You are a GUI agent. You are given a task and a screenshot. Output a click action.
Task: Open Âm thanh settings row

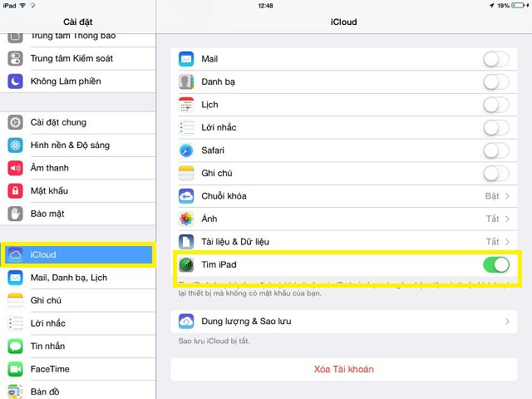[78, 168]
